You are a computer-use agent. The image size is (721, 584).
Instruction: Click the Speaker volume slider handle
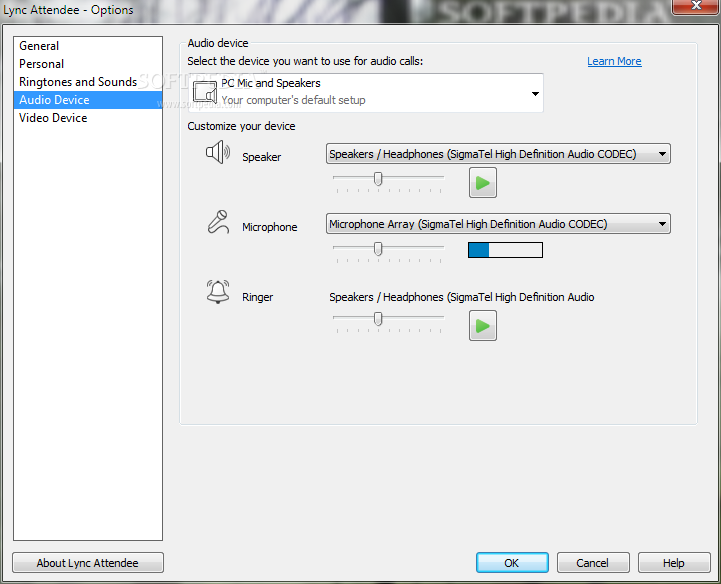[378, 178]
